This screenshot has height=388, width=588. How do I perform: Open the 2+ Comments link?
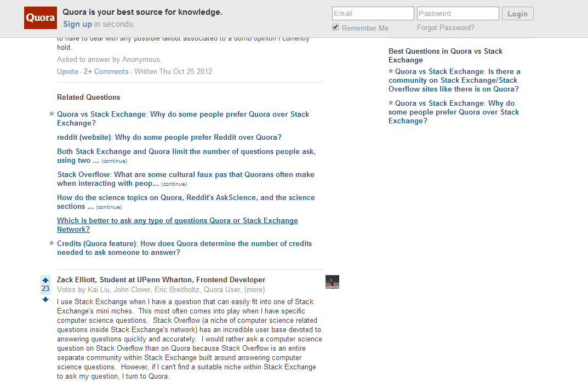pyautogui.click(x=106, y=72)
